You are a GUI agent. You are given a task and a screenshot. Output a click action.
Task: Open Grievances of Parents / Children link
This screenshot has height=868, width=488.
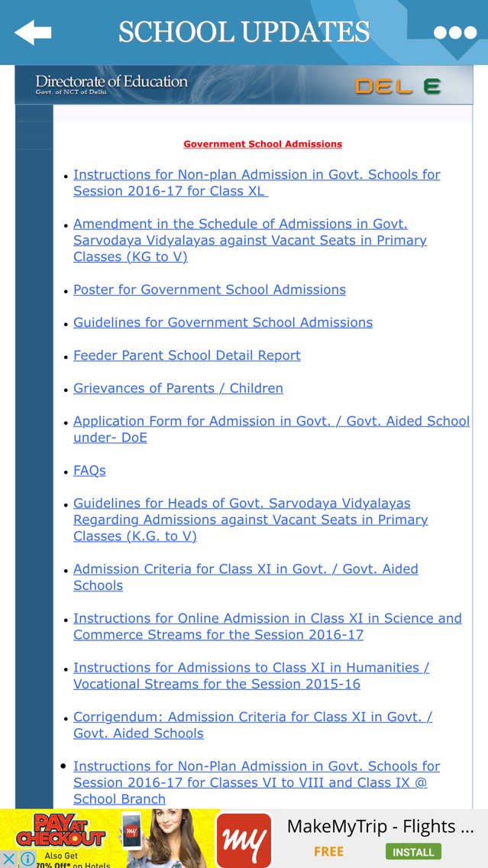pyautogui.click(x=178, y=388)
